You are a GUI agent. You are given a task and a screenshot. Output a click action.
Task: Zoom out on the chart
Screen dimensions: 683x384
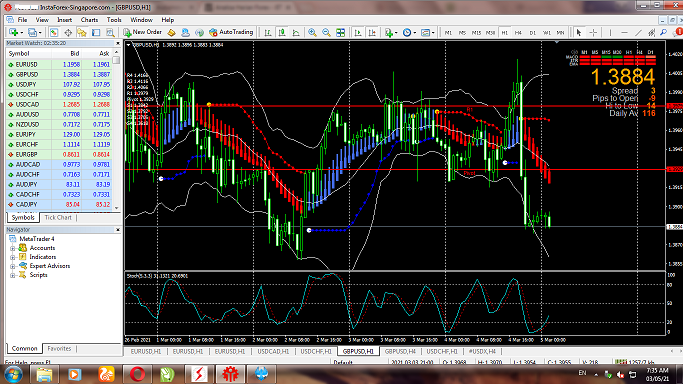pos(326,33)
